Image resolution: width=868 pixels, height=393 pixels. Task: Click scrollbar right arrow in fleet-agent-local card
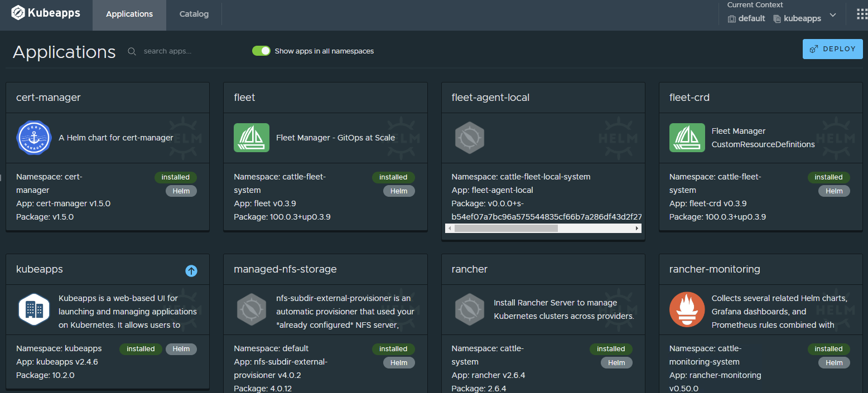(x=637, y=228)
